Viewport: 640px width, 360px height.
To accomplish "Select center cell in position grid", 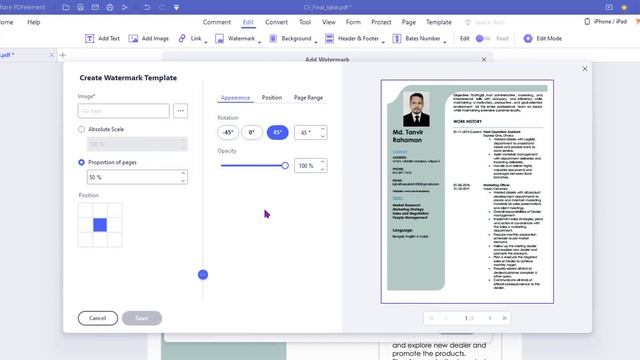I will tap(100, 225).
